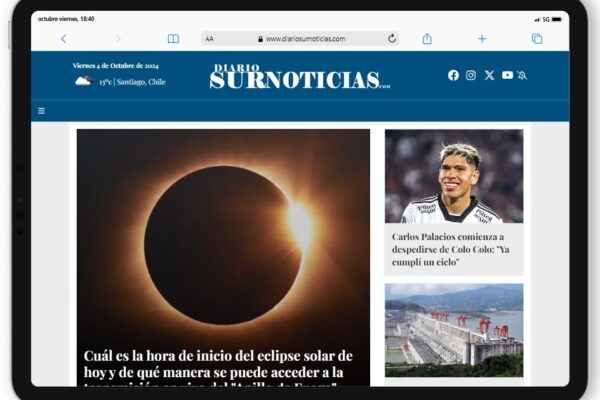Open the Carlos Palacios Colo Colo article
The height and width of the screenshot is (400, 600).
(x=451, y=249)
